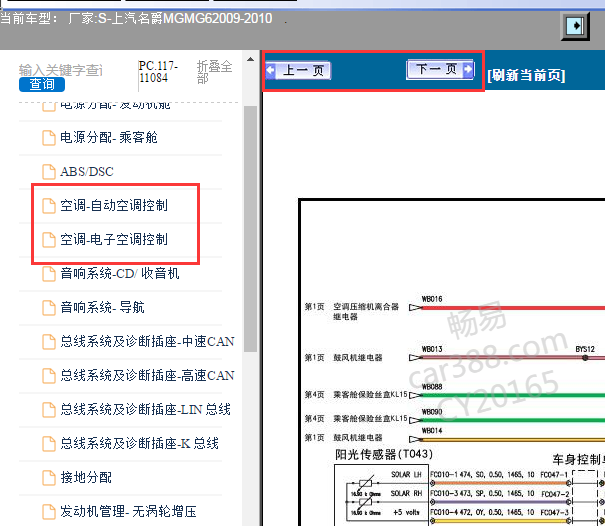Click left arrow icon on 上一页 button
The height and width of the screenshot is (526, 605).
coord(270,70)
